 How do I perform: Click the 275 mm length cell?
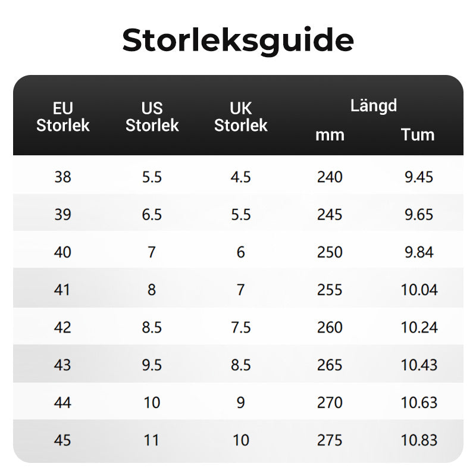[330, 440]
